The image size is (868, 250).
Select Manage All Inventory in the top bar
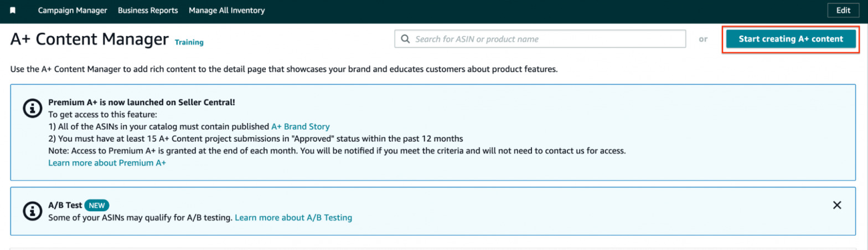(x=226, y=11)
